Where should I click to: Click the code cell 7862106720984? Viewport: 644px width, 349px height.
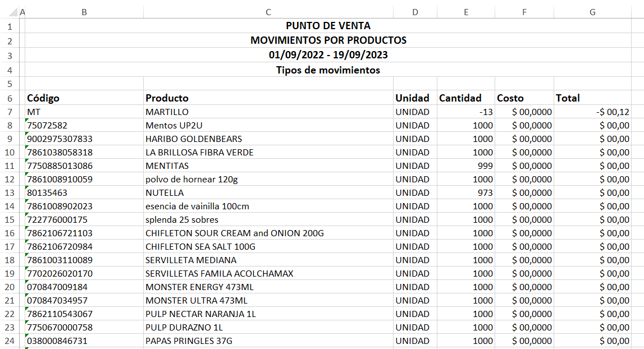(84, 247)
